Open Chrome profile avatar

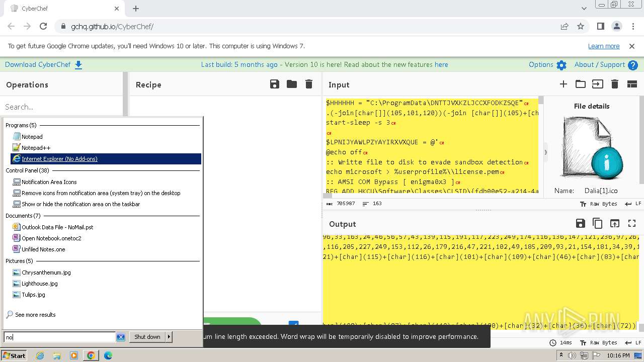pyautogui.click(x=617, y=26)
